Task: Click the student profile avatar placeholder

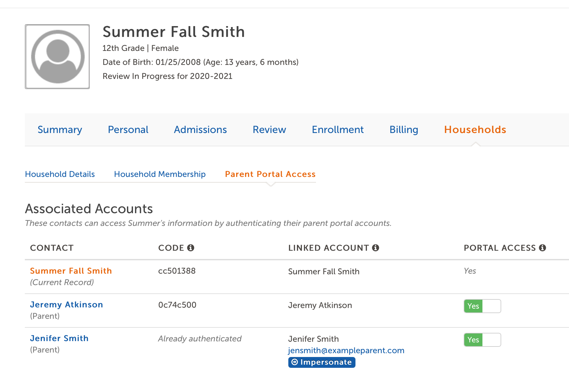Action: tap(57, 57)
